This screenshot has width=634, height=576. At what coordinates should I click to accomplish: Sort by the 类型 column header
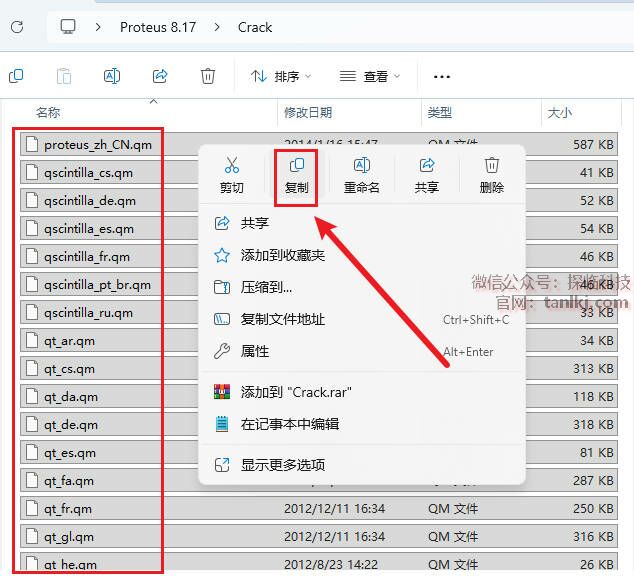(x=440, y=112)
